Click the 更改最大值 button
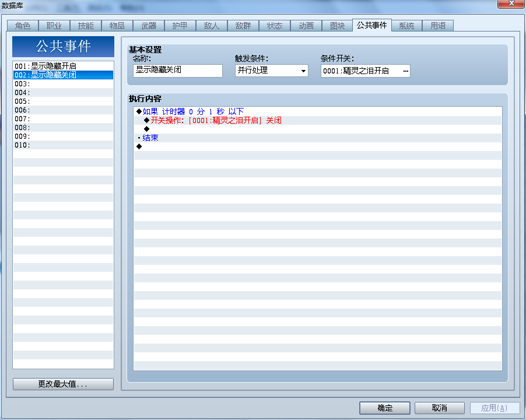 (63, 384)
